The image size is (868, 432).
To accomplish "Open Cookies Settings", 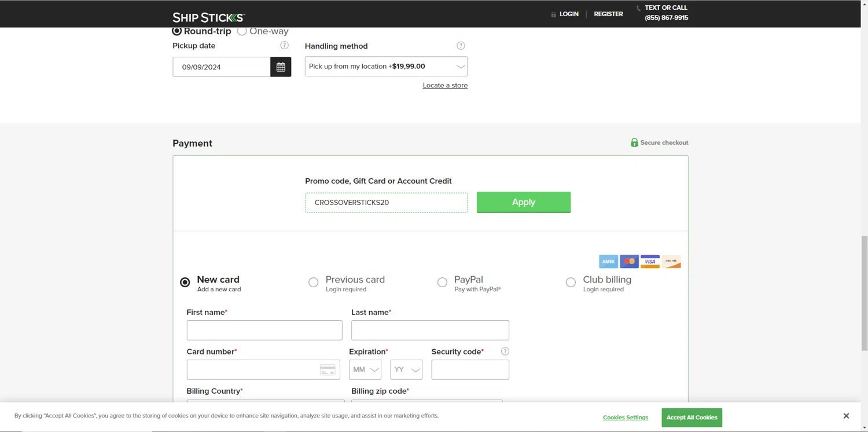I will click(626, 418).
